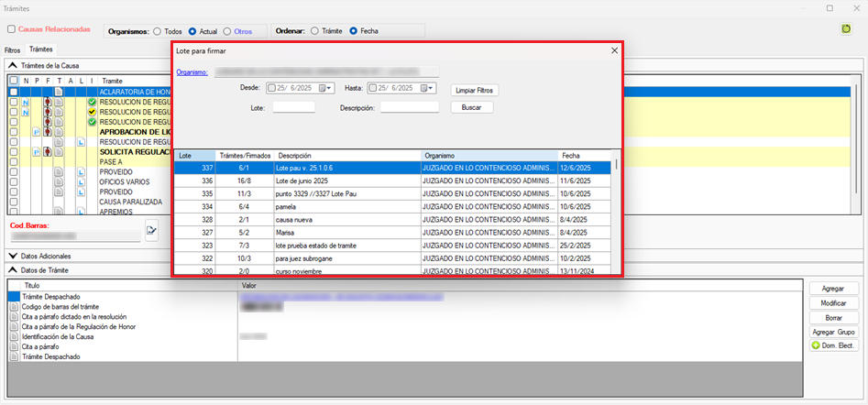Image resolution: width=868 pixels, height=405 pixels.
Task: Click the document icon on the ACLARATORIA row
Action: pos(58,93)
